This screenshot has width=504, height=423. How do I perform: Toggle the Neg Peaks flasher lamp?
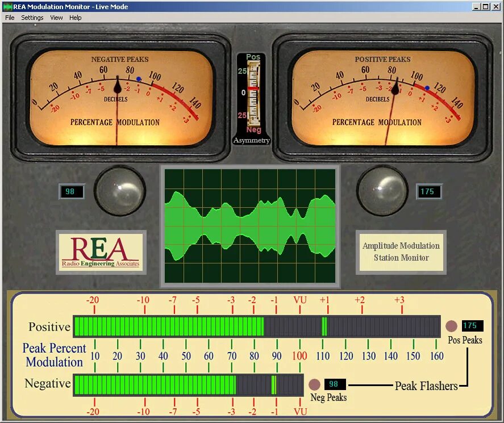(314, 384)
